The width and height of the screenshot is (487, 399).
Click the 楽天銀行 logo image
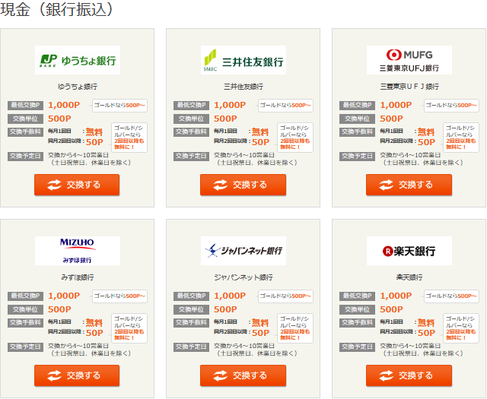click(x=409, y=251)
